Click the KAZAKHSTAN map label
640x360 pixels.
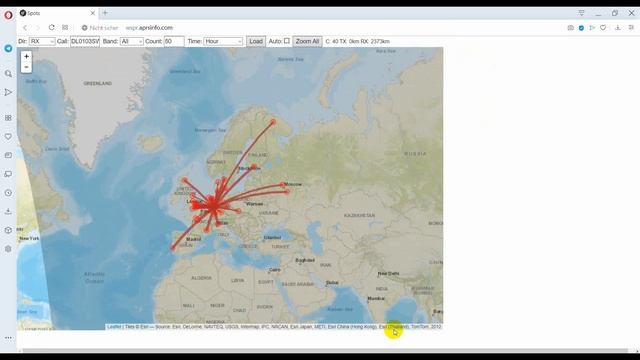pos(359,215)
